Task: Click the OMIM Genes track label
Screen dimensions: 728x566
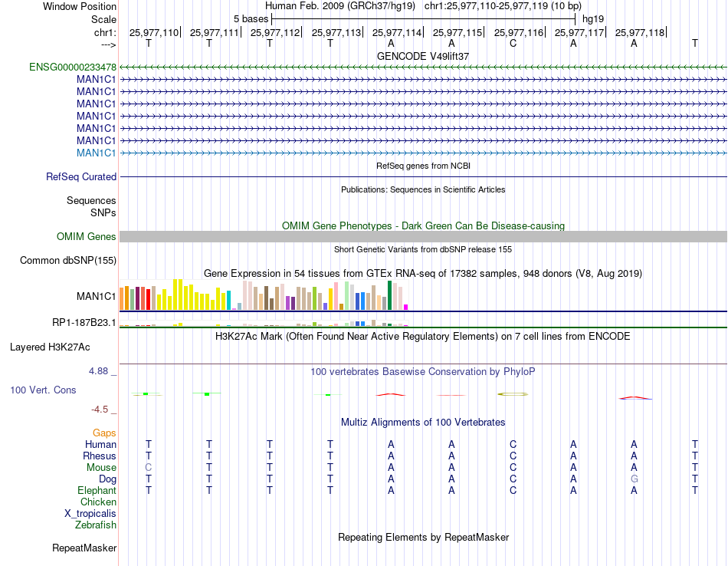Action: pos(86,236)
